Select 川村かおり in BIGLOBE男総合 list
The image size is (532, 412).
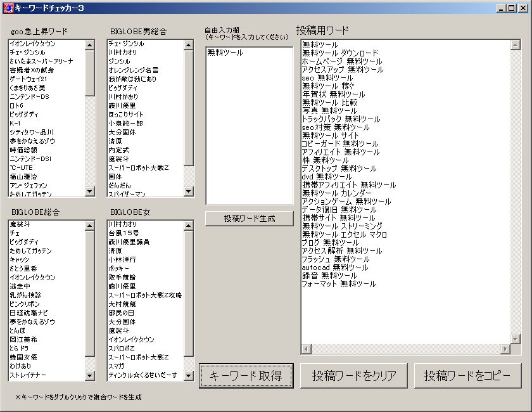[123, 96]
